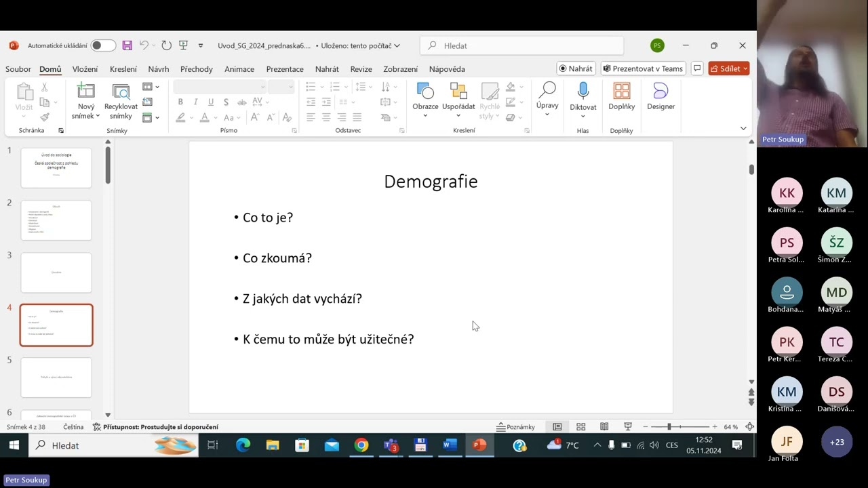Screen dimensions: 868x488
Task: Click the Undo arrow
Action: coord(143,45)
